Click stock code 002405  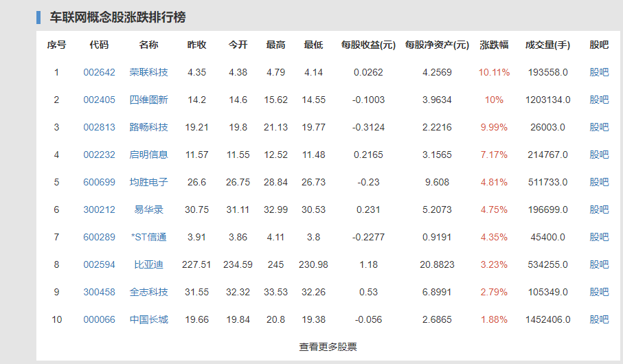click(x=99, y=100)
